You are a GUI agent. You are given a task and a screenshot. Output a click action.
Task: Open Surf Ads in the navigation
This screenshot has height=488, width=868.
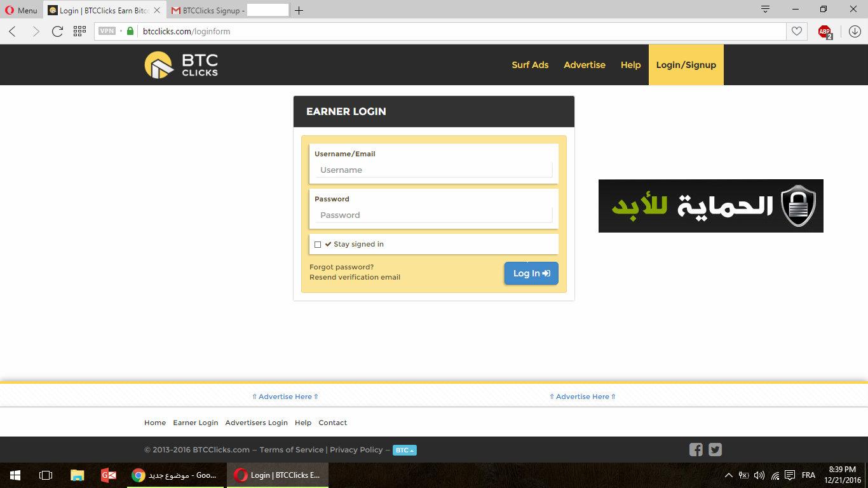(530, 65)
